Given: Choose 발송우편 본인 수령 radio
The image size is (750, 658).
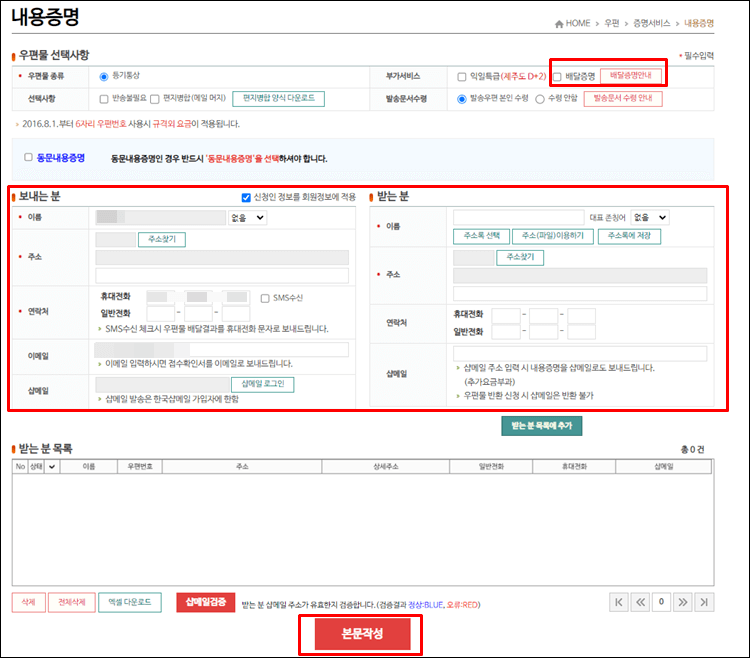Looking at the screenshot, I should [462, 99].
